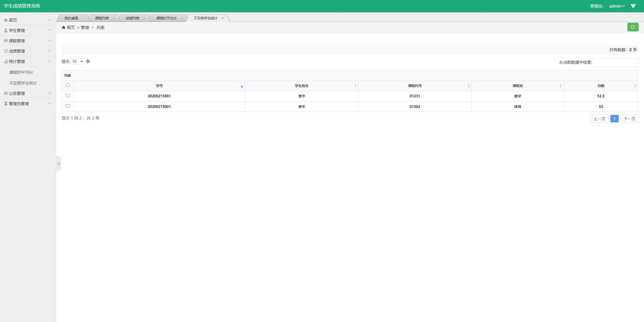Screen dimensions: 644x322
Task: Open the admin user dropdown
Action: pyautogui.click(x=617, y=6)
